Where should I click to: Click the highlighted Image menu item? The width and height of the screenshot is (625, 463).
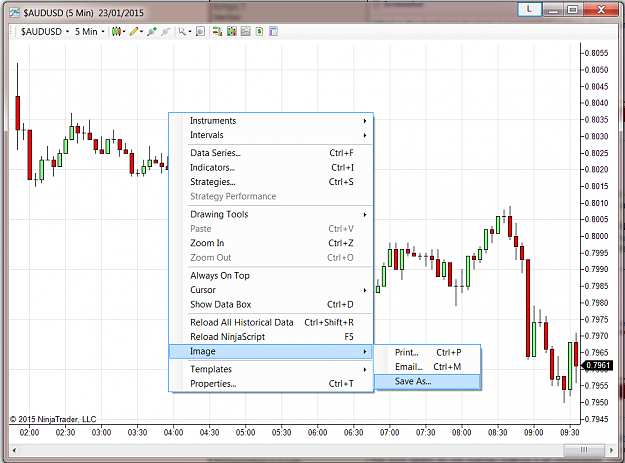pyautogui.click(x=271, y=351)
